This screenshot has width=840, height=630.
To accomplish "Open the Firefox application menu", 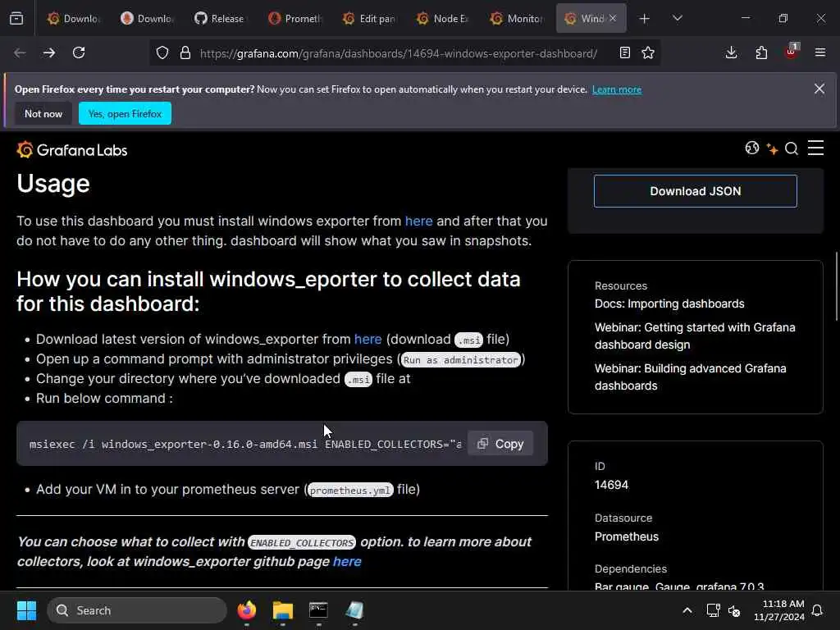I will [820, 52].
